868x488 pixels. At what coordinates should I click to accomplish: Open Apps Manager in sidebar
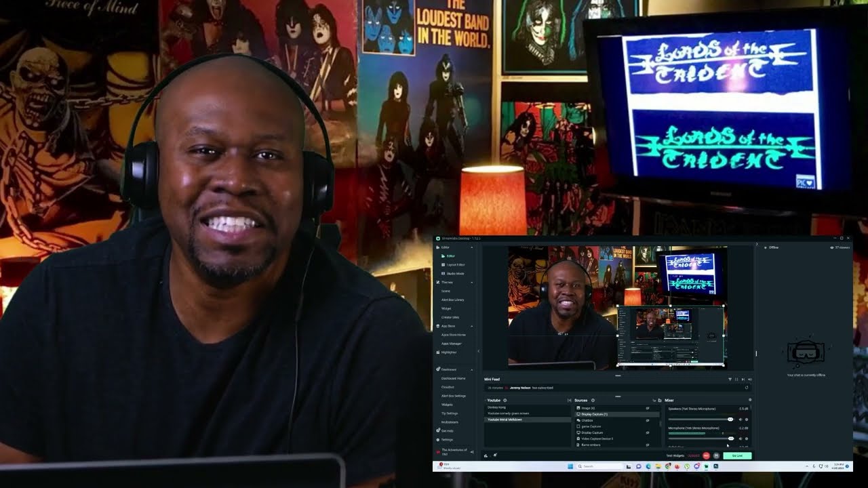click(451, 344)
